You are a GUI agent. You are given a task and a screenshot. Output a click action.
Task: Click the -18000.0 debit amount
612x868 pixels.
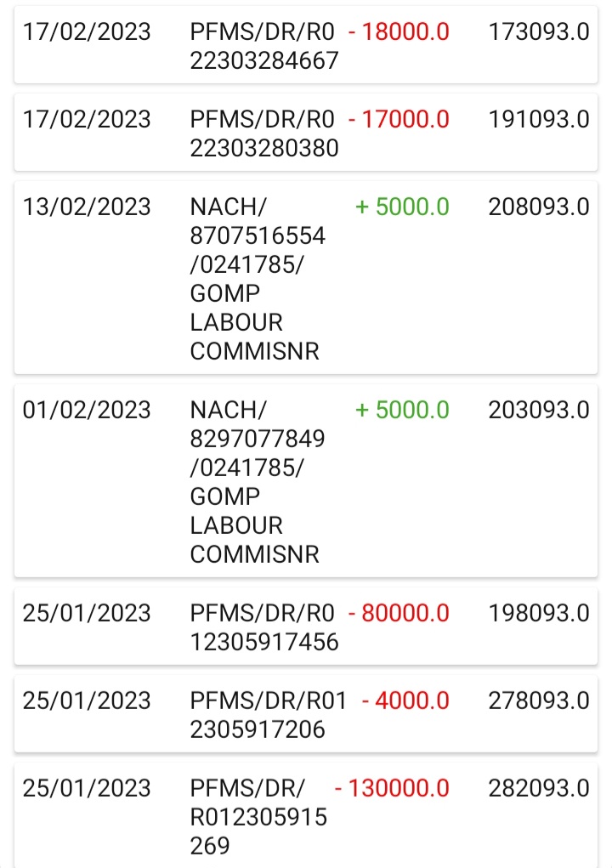399,32
